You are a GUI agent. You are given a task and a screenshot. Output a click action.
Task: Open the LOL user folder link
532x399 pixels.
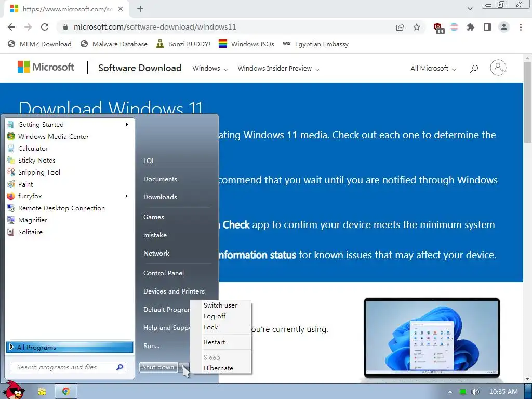point(149,161)
